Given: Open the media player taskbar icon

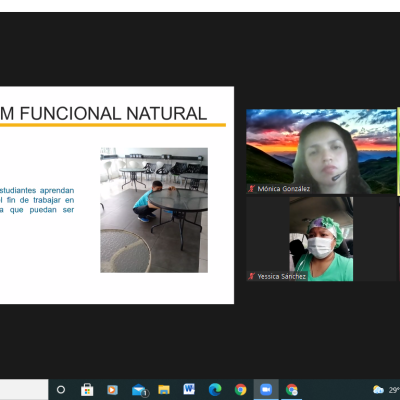Looking at the screenshot, I should coord(112,389).
